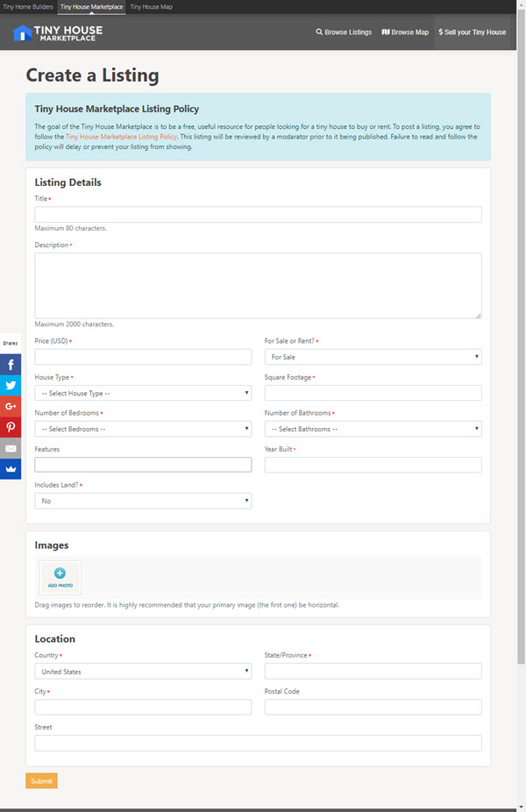The width and height of the screenshot is (526, 812).
Task: Click the page vertical scrollbar thumb
Action: click(522, 337)
